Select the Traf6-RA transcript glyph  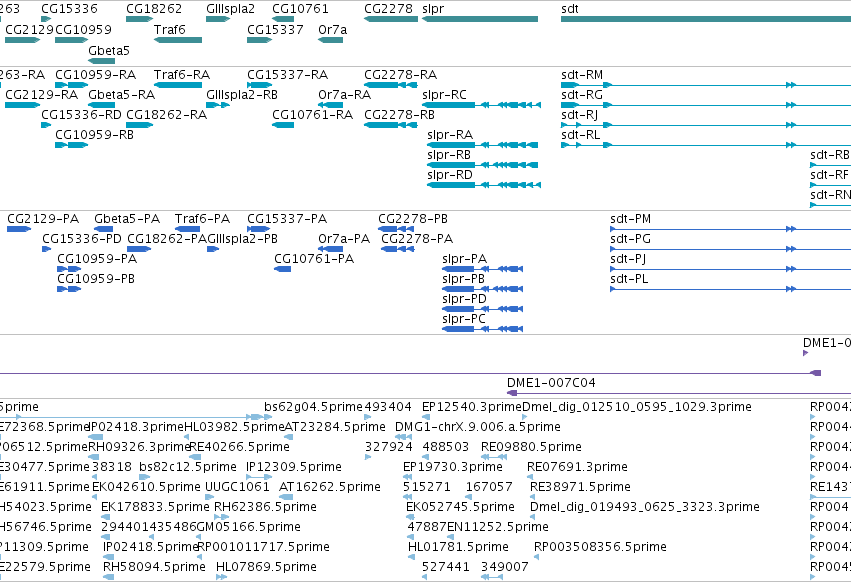[x=178, y=85]
